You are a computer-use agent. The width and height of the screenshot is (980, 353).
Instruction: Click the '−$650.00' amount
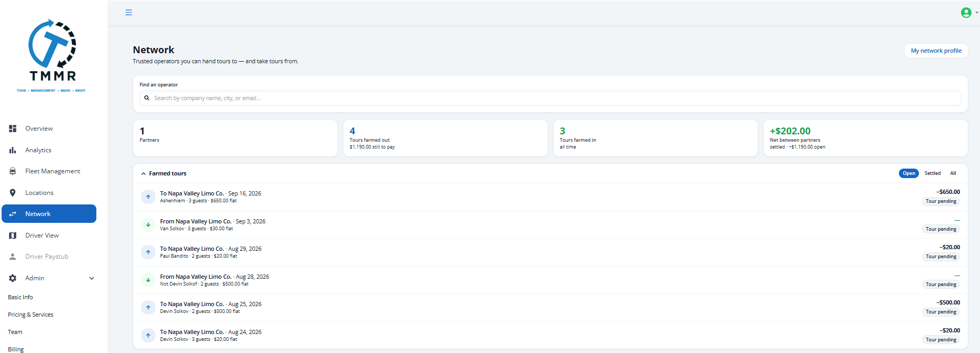pyautogui.click(x=948, y=192)
